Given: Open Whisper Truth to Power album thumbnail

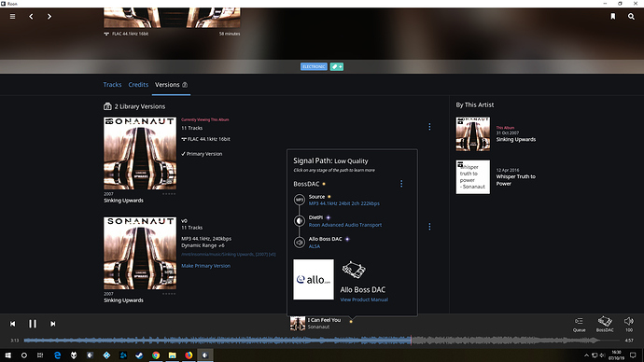Looking at the screenshot, I should click(x=472, y=177).
